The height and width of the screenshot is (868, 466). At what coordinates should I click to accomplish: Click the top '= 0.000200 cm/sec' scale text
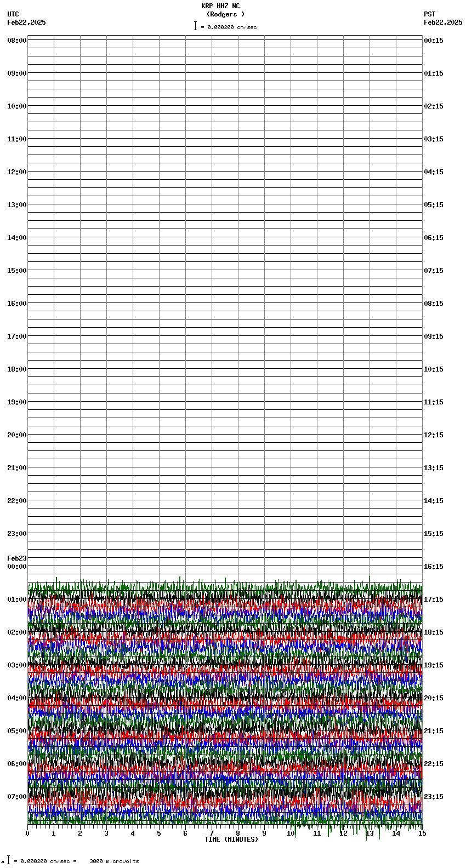tap(229, 27)
